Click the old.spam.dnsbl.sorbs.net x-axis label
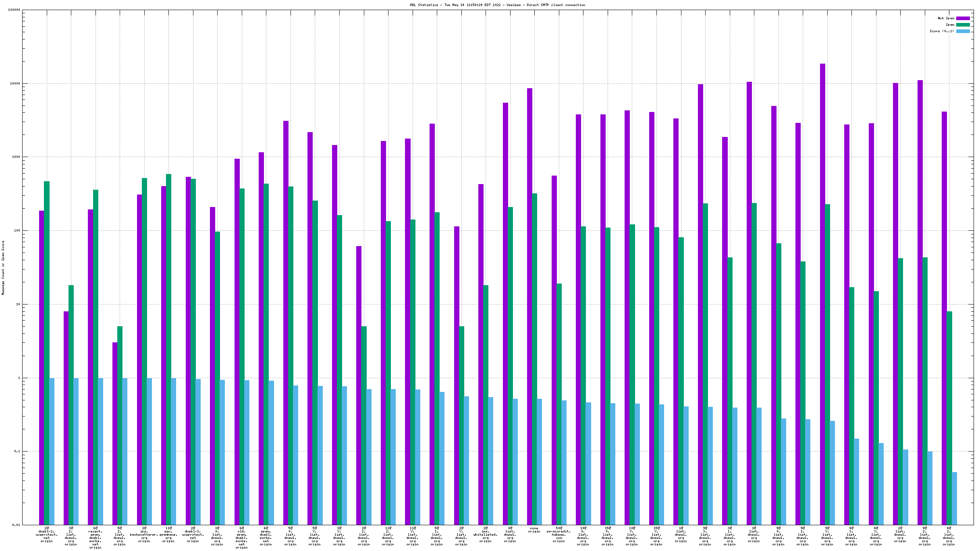Image resolution: width=980 pixels, height=551 pixels. [242, 538]
